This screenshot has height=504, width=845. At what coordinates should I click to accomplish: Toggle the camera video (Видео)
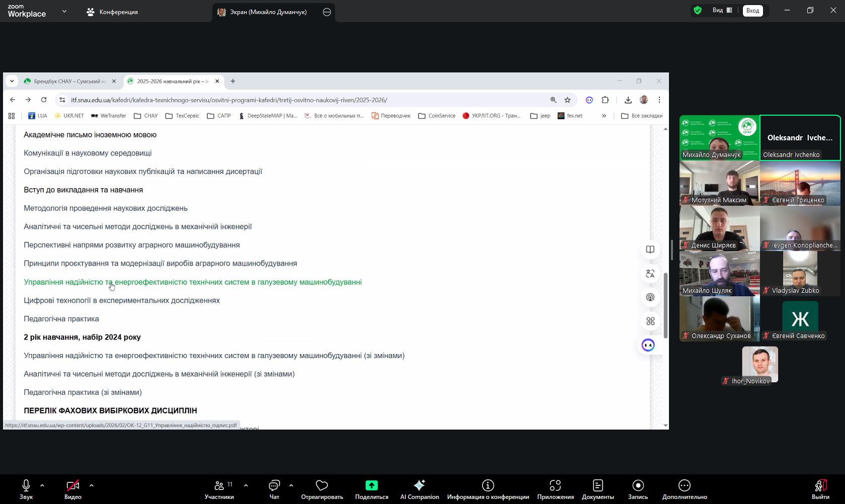pyautogui.click(x=73, y=489)
